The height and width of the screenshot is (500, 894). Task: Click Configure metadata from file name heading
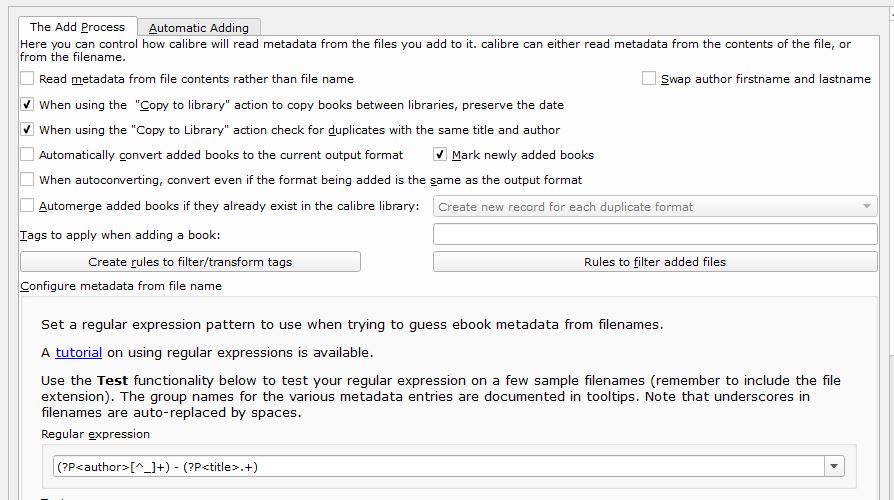tap(121, 286)
